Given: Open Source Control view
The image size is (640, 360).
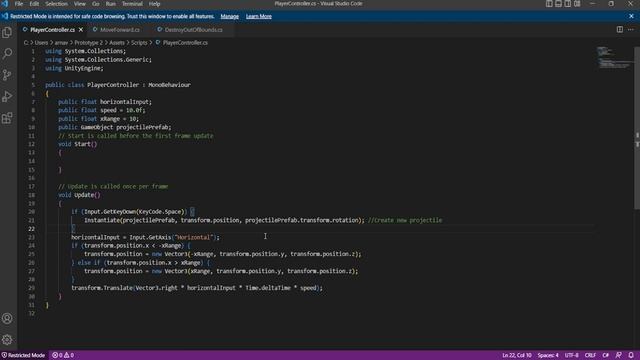Looking at the screenshot, I should [7, 75].
